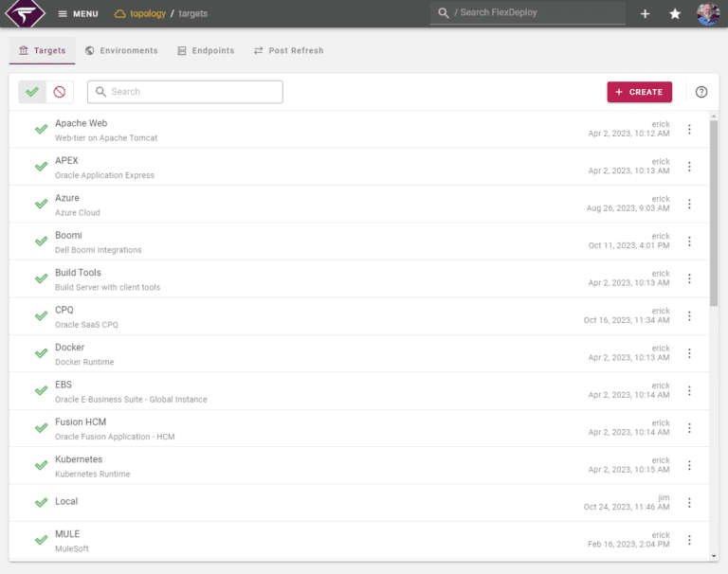Click Azure active status checkmark
The image size is (728, 574).
point(42,204)
